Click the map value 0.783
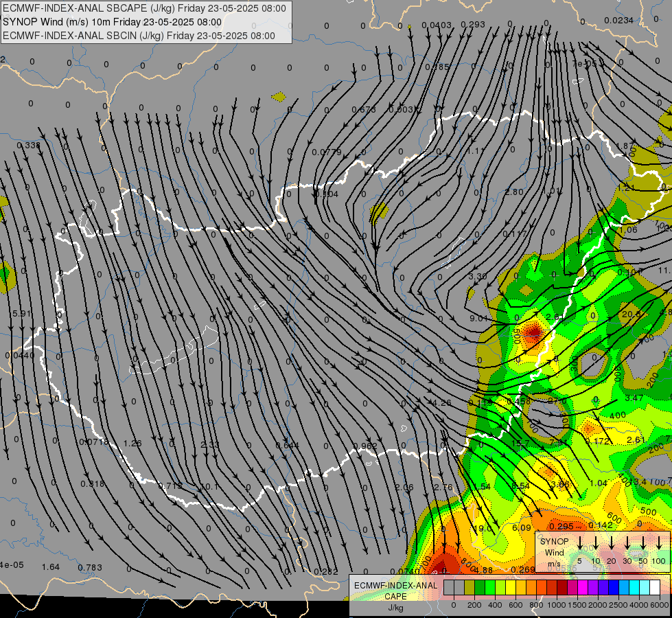672x618 pixels. (90, 568)
